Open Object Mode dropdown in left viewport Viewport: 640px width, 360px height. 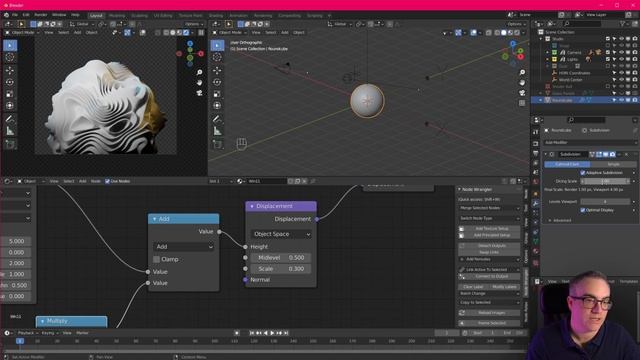coord(23,32)
